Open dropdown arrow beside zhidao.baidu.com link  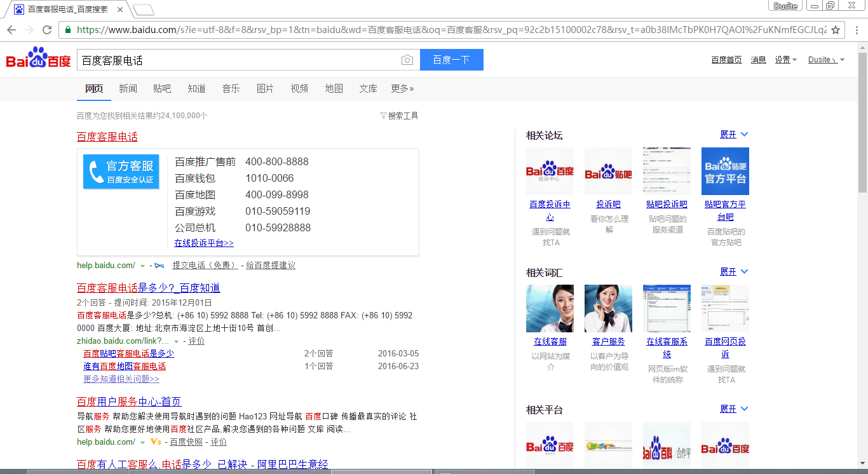click(x=176, y=341)
